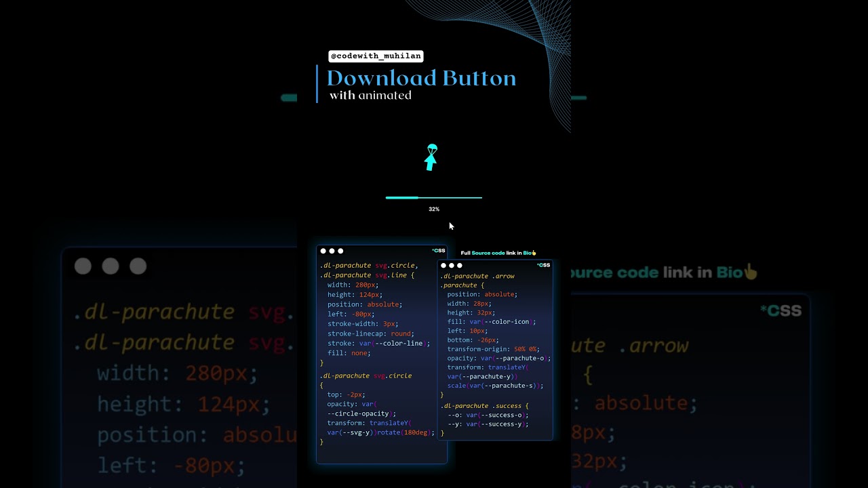Click "var(--svg-y))rotate(180deg);" line
This screenshot has height=488, width=868.
(x=380, y=432)
